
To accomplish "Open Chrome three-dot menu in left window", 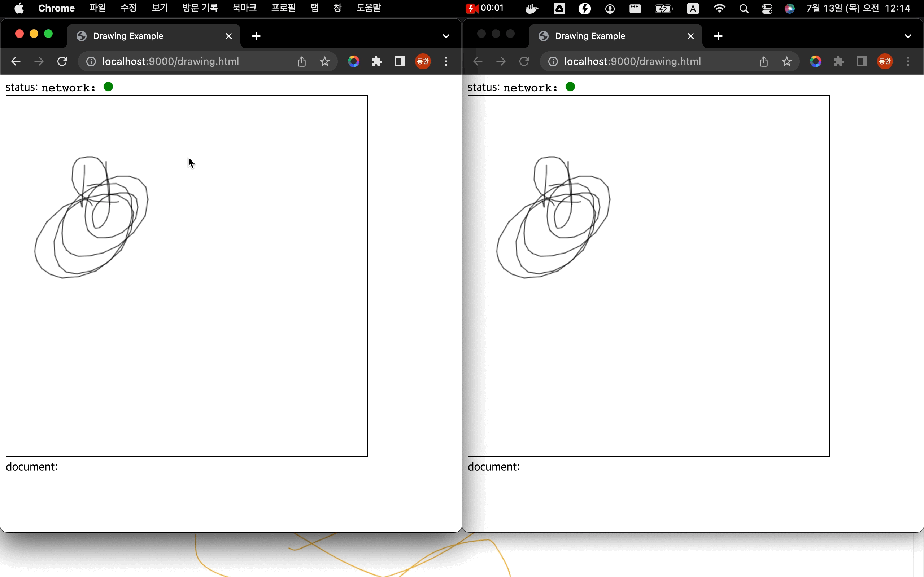I will 446,61.
